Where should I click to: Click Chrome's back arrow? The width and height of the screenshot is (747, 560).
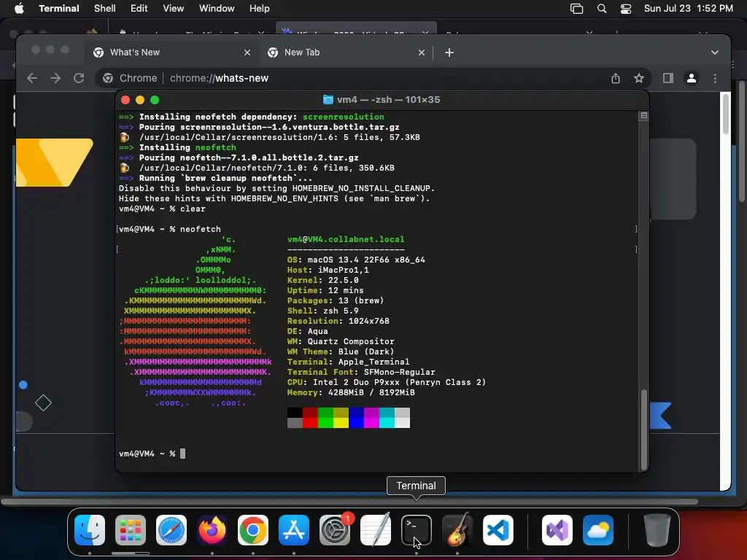[32, 78]
